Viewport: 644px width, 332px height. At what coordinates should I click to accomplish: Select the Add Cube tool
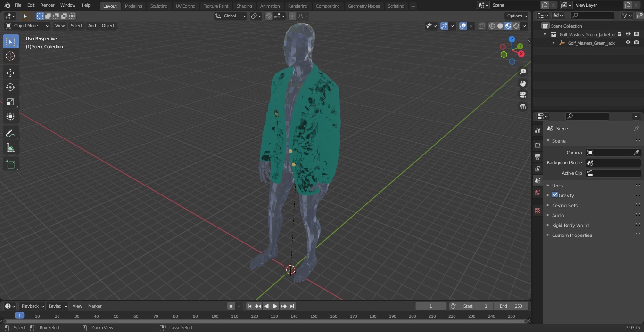[x=10, y=164]
